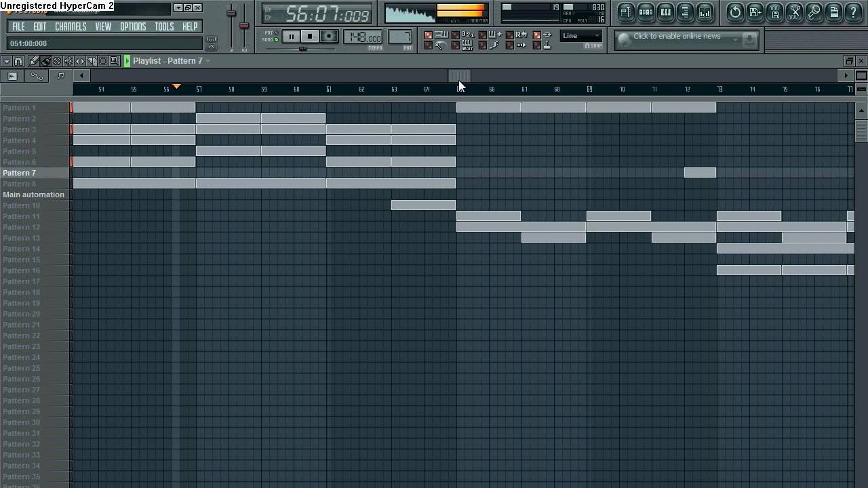Click the pattern number display
Screen dimensions: 868x488
(x=400, y=37)
